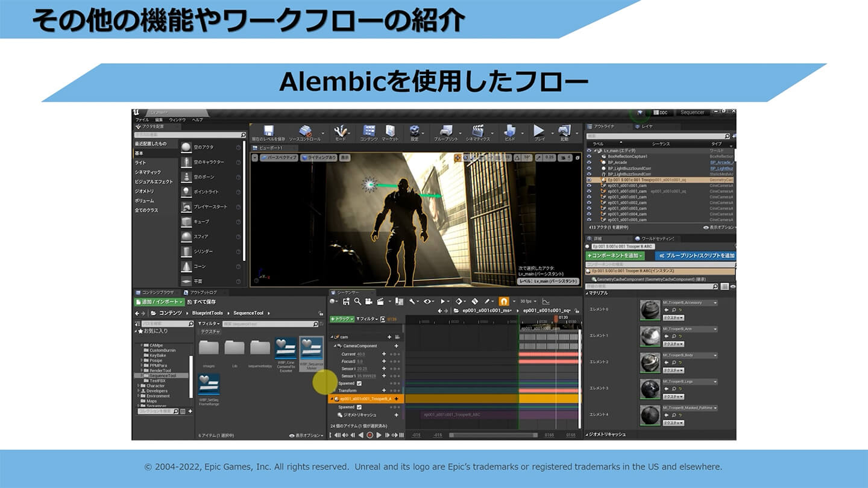Toggle the Spawned checkbox under TrooperB track

point(359,407)
